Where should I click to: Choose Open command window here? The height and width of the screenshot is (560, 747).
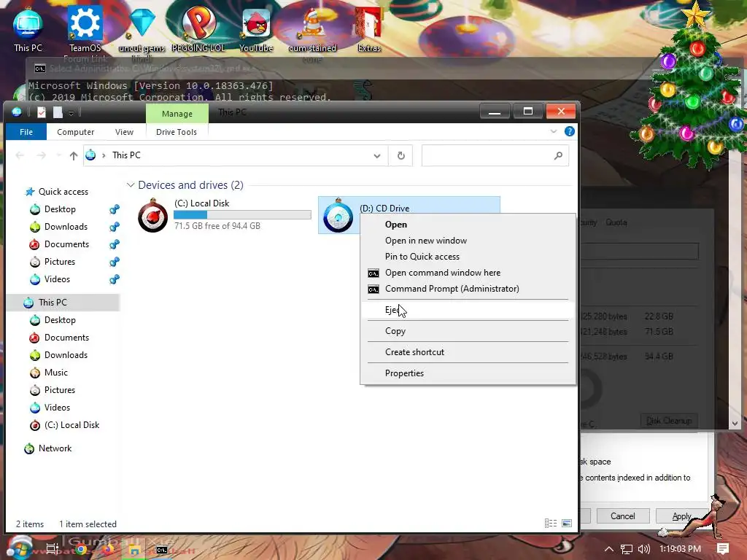click(468, 273)
